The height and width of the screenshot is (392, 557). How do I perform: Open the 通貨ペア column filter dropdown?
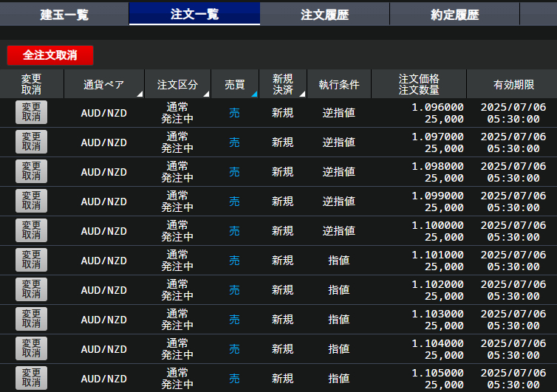click(x=140, y=94)
